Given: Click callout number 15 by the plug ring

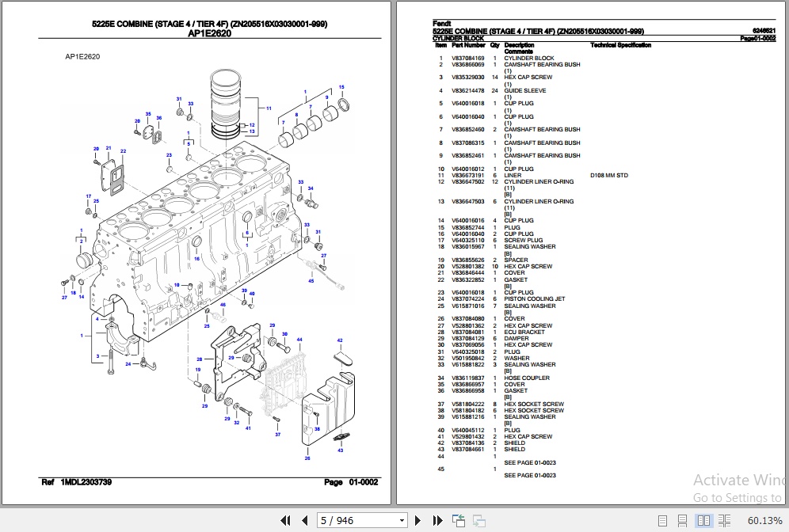Looking at the screenshot, I should (x=341, y=87).
